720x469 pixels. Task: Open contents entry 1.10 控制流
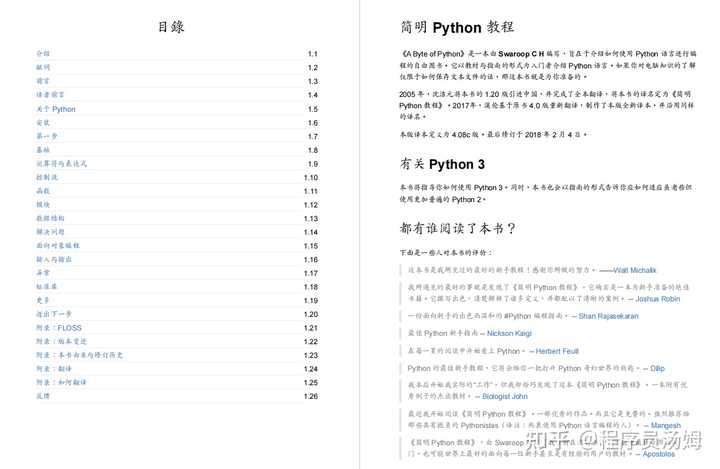click(x=46, y=177)
